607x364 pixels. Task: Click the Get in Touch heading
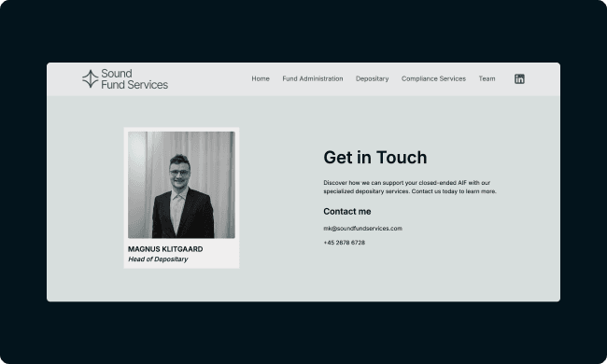tap(375, 158)
